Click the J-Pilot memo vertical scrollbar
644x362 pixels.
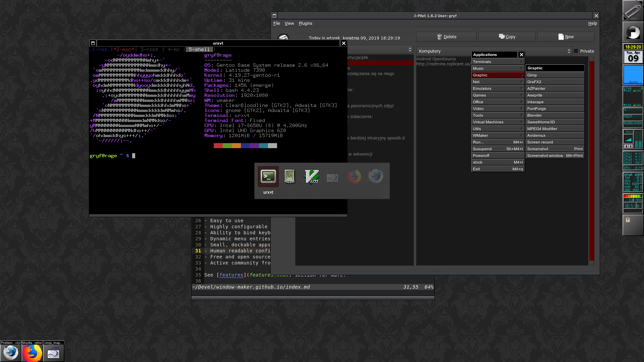592,161
